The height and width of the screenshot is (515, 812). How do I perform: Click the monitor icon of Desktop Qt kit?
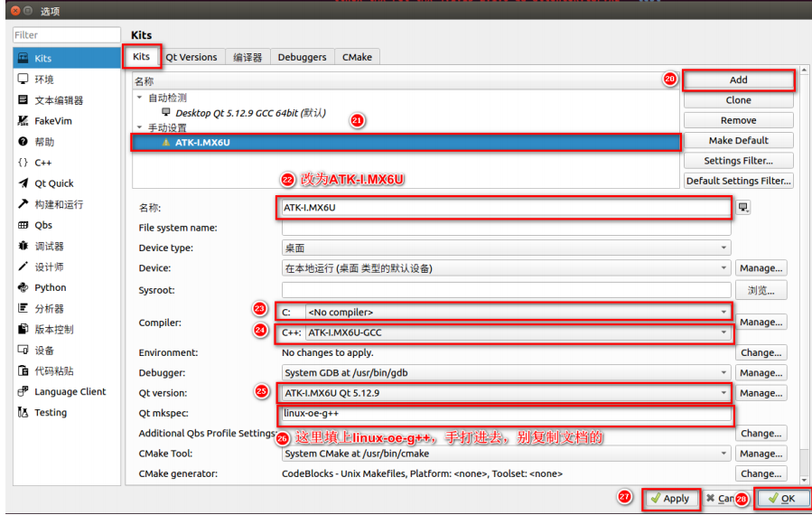click(x=165, y=112)
